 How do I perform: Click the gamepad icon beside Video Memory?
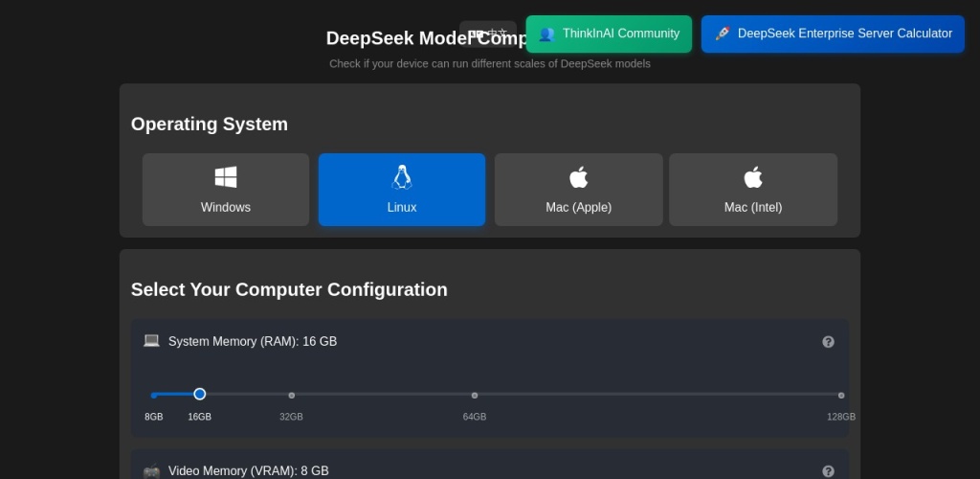[x=151, y=471]
